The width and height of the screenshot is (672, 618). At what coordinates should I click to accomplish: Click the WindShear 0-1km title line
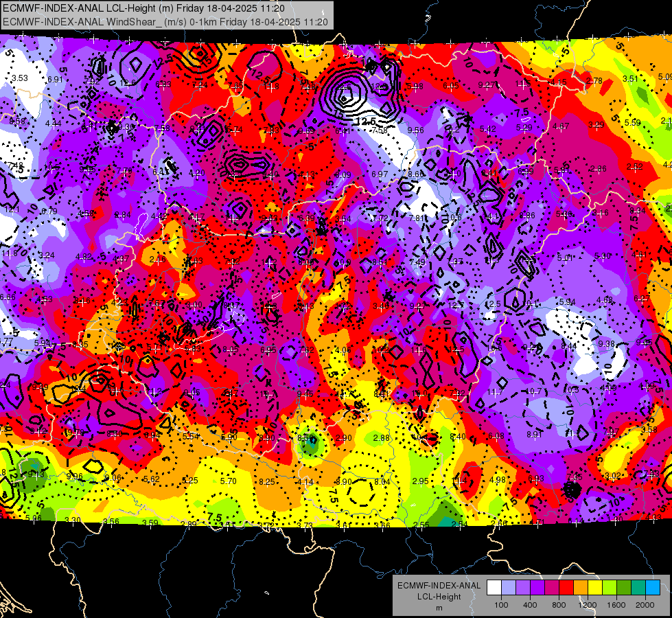[x=165, y=22]
